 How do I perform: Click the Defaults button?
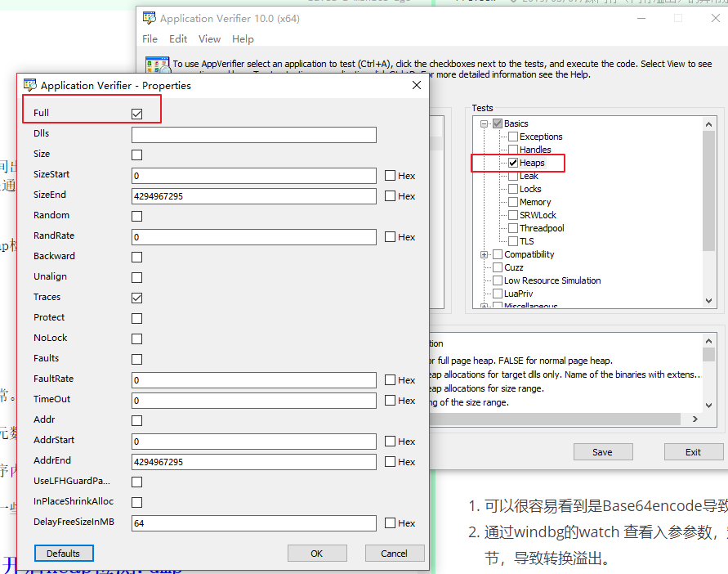coord(64,553)
